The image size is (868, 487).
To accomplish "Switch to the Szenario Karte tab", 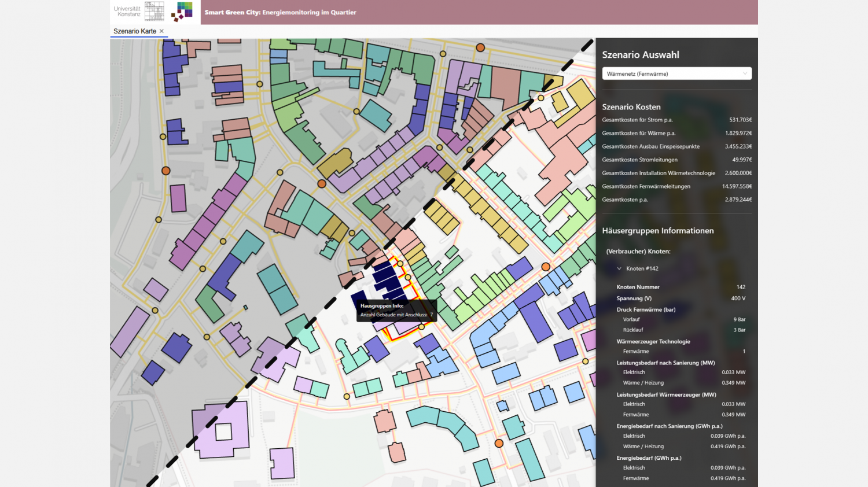I will pos(135,31).
